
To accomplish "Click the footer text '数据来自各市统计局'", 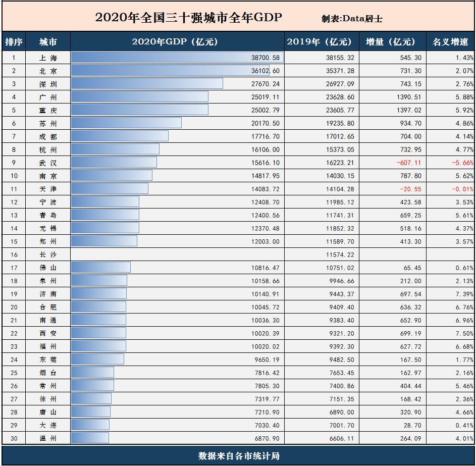I will pyautogui.click(x=239, y=456).
